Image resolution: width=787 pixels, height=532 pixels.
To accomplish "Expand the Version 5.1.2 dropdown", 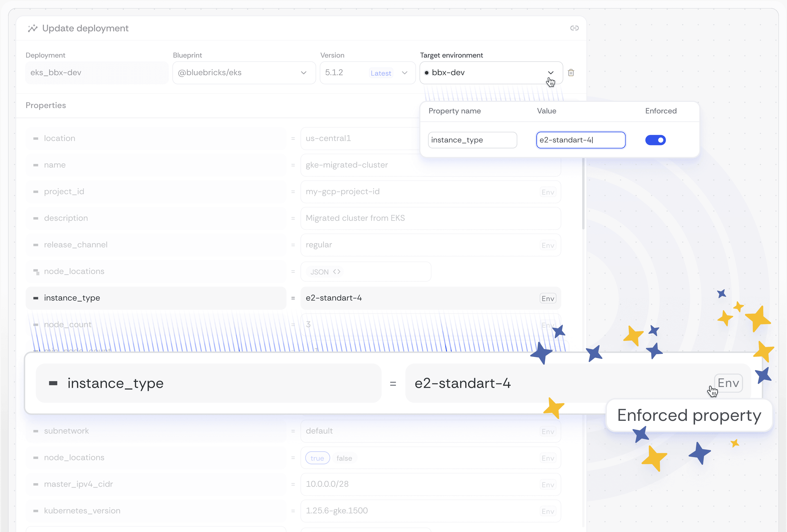I will pyautogui.click(x=404, y=73).
